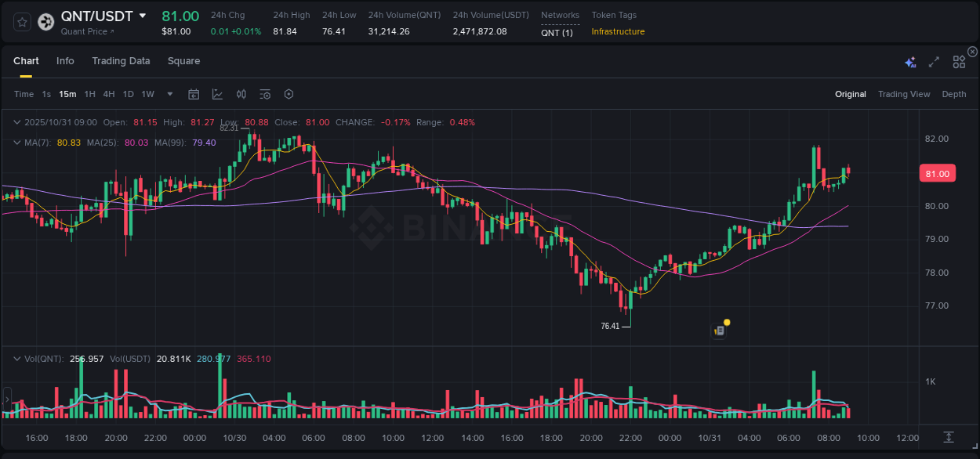Open the QNT/USDT pair selector dropdown
Viewport: 980px width, 459px height.
pyautogui.click(x=142, y=15)
